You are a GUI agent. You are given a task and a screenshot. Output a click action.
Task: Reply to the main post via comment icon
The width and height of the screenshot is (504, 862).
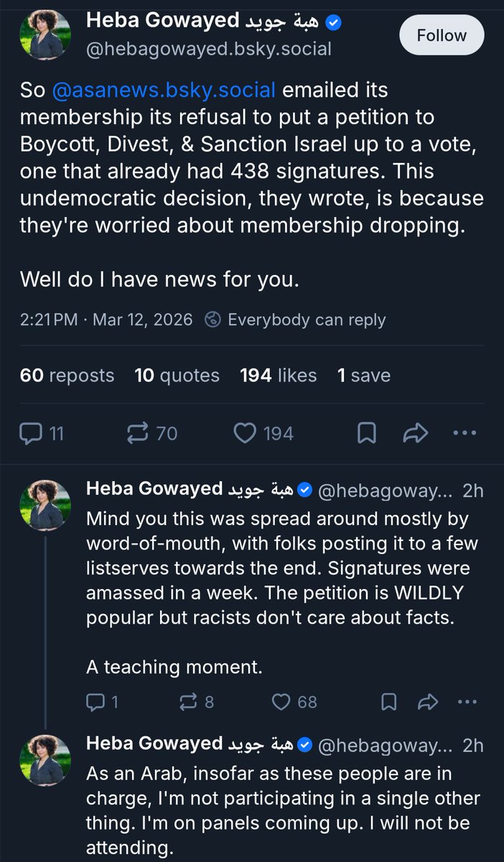coord(32,433)
